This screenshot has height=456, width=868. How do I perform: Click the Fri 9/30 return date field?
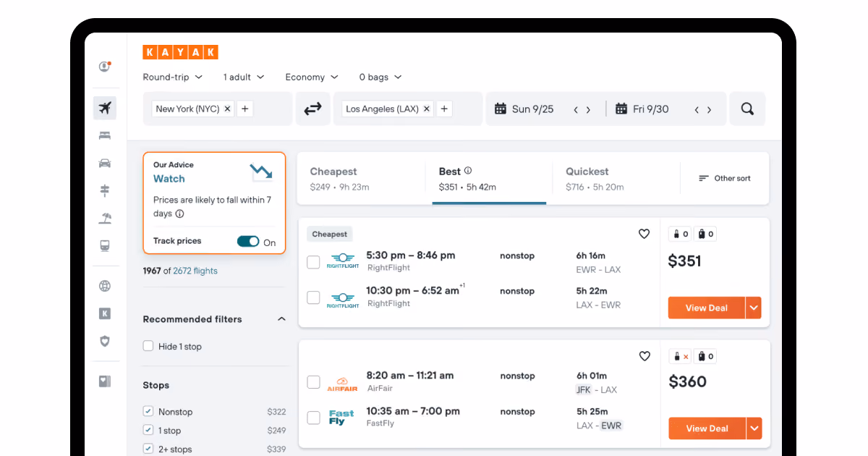pos(651,109)
